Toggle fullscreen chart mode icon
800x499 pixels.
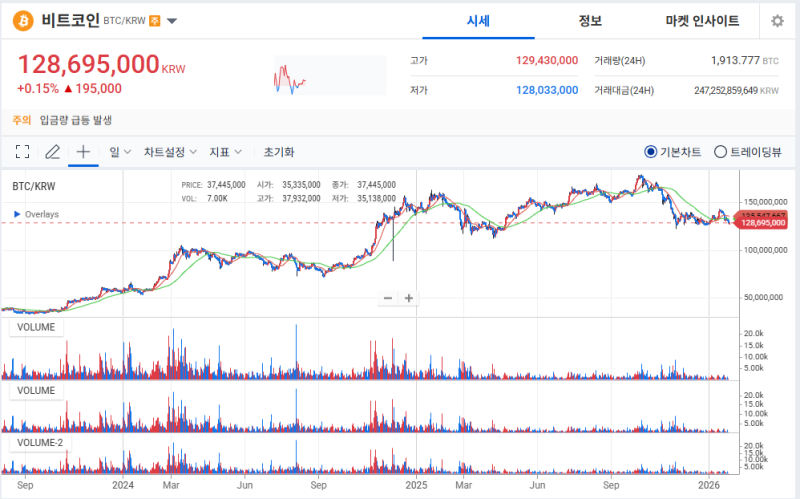22,152
